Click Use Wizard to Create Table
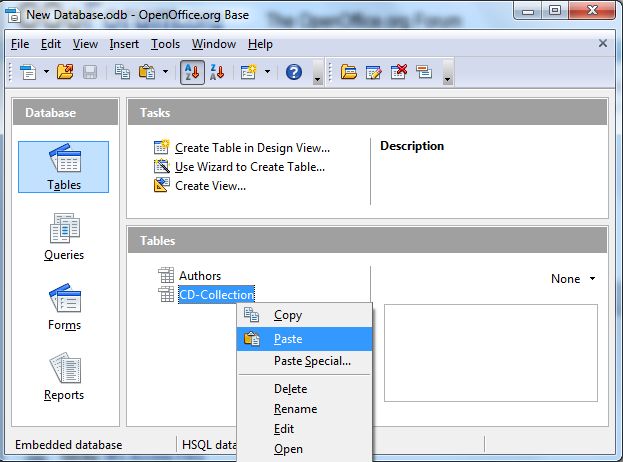 click(x=250, y=166)
